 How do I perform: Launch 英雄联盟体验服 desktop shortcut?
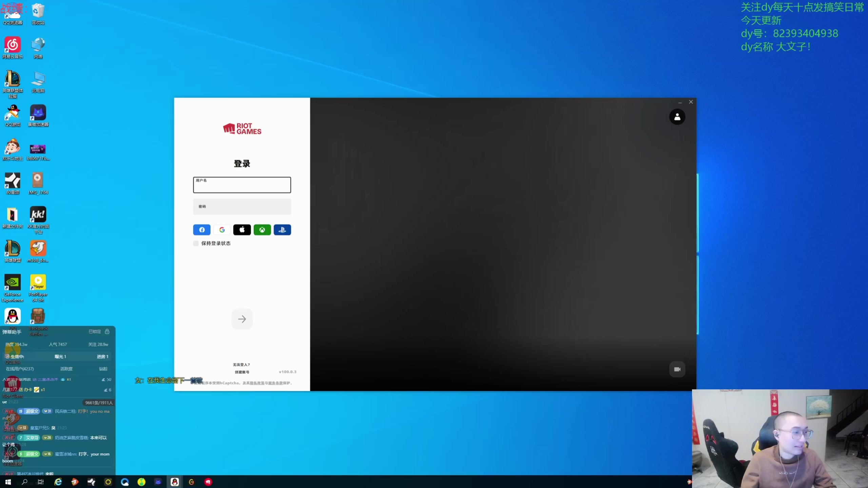(13, 84)
